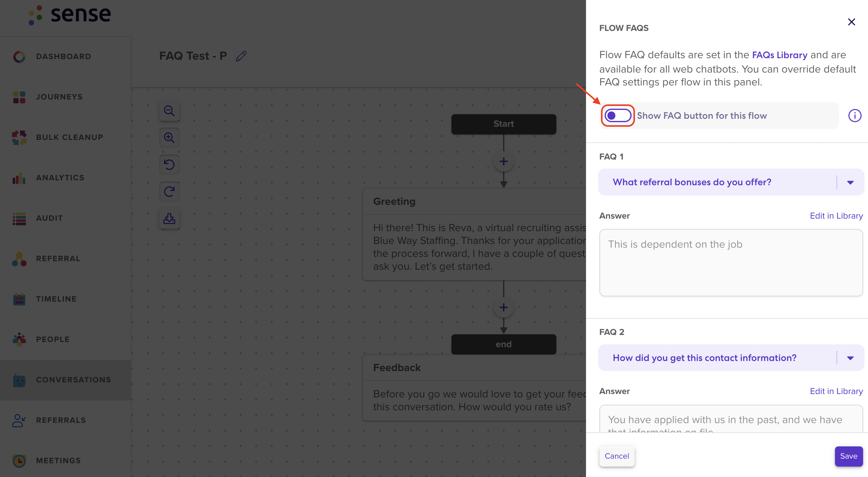868x477 pixels.
Task: Expand the FAQ 1 question dropdown arrow
Action: pos(850,182)
